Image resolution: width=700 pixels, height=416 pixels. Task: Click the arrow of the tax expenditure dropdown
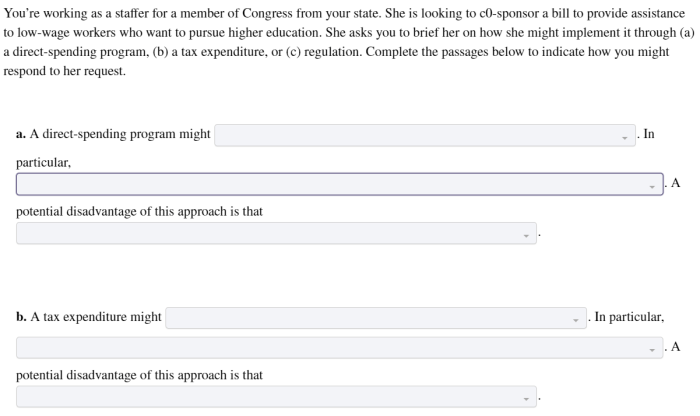click(577, 319)
